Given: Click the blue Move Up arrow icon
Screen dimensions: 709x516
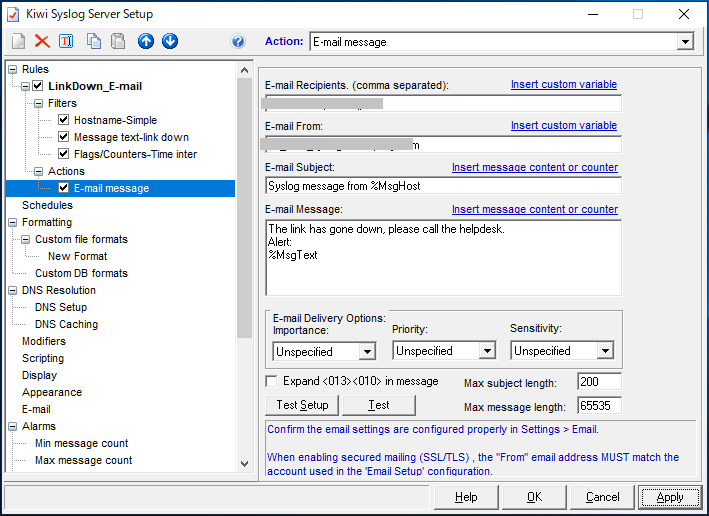Looking at the screenshot, I should tap(146, 41).
